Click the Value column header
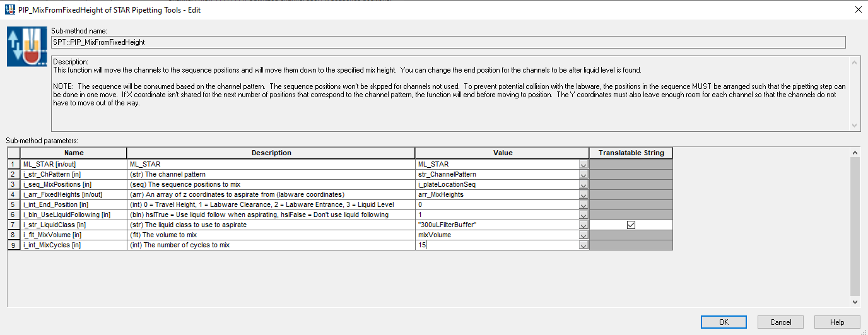Screen dimensions: 868x335 click(502, 153)
